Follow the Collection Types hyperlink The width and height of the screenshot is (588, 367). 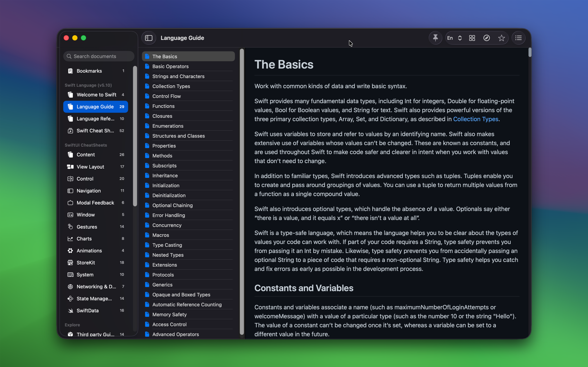[x=476, y=119]
